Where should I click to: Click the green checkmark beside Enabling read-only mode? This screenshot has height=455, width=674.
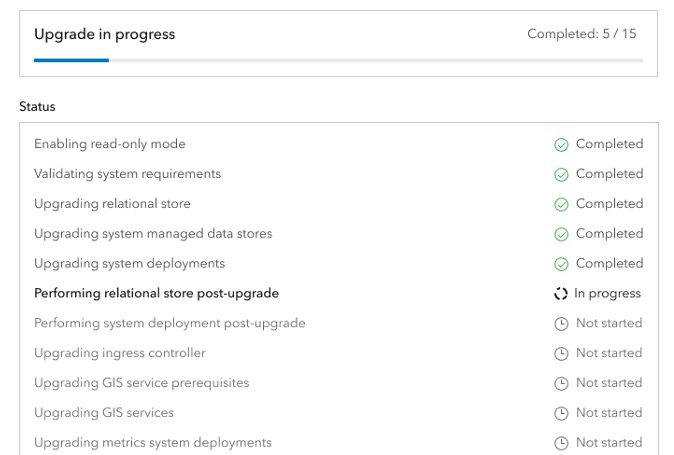pos(561,144)
